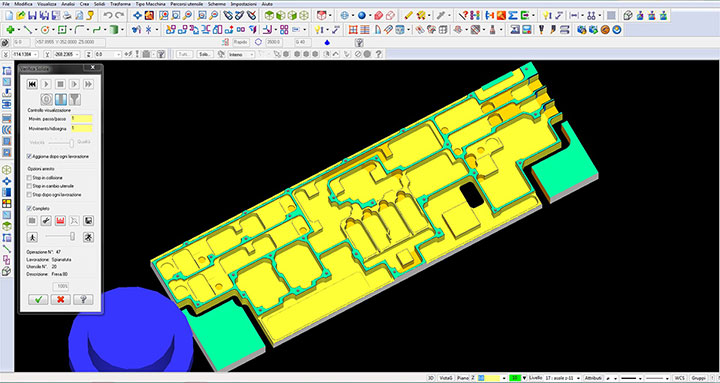Undo the last action
This screenshot has width=720, height=383.
[108, 15]
